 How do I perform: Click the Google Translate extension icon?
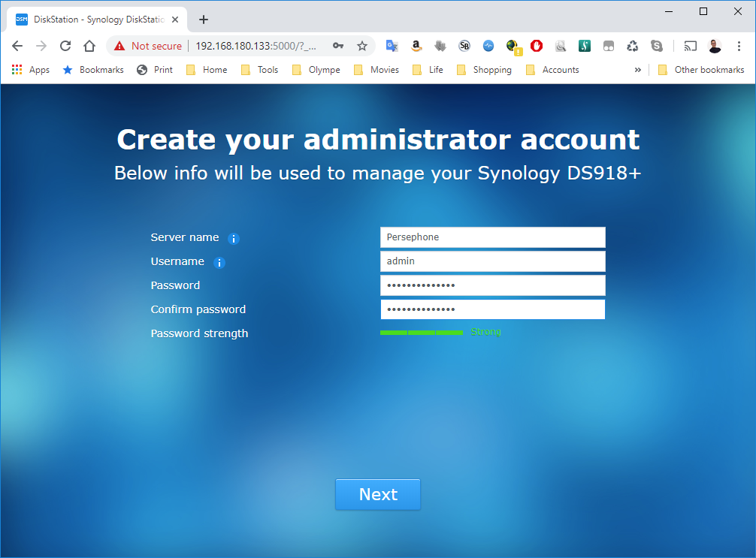[x=392, y=46]
